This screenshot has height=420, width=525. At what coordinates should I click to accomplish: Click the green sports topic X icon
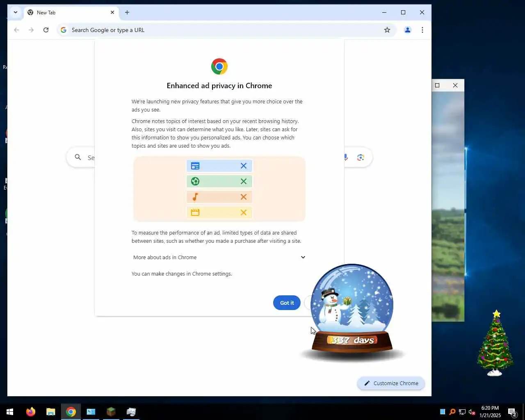point(244,181)
